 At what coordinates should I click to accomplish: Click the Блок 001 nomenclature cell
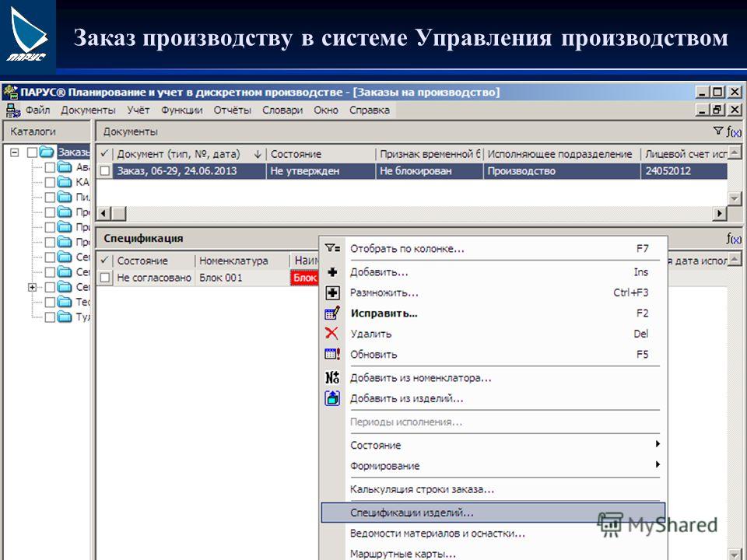click(242, 278)
